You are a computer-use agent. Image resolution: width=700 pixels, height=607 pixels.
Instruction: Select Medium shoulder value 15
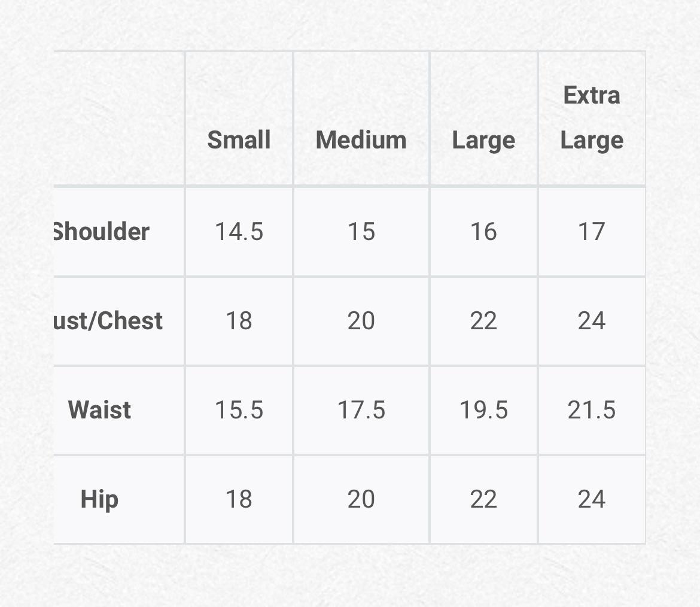[361, 232]
